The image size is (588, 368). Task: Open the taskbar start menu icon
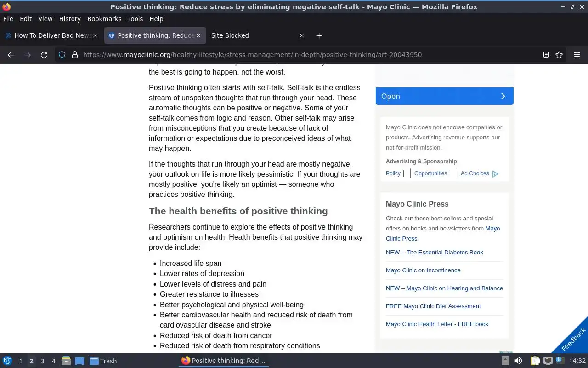coord(7,361)
